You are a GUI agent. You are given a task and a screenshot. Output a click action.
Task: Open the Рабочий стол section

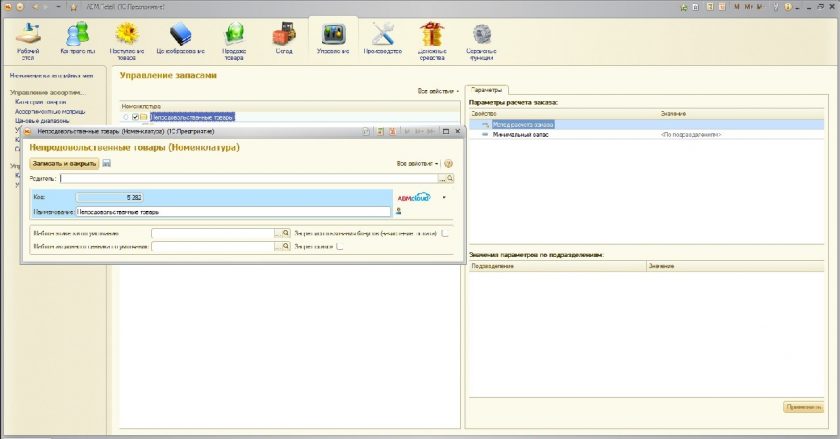point(28,41)
